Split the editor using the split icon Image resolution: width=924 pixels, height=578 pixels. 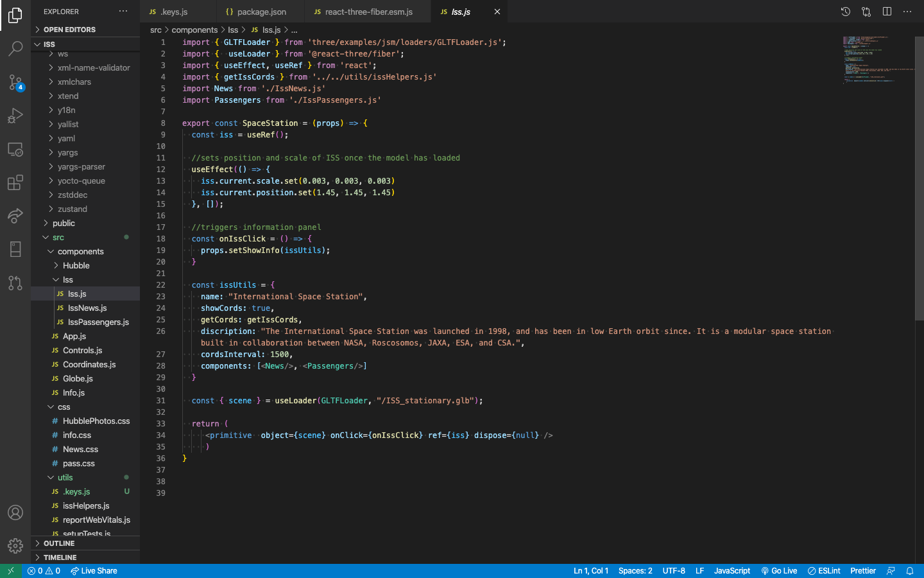click(887, 12)
